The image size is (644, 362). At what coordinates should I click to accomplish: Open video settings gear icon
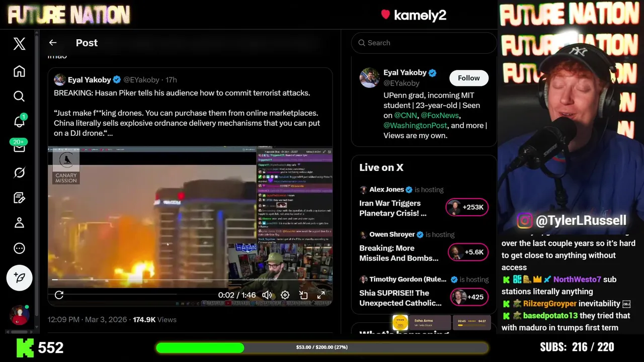pyautogui.click(x=285, y=295)
